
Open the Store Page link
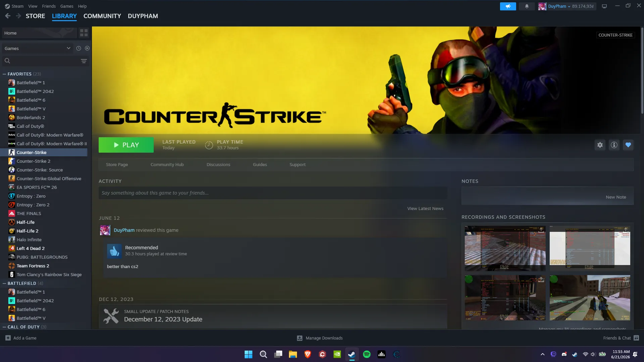[117, 164]
